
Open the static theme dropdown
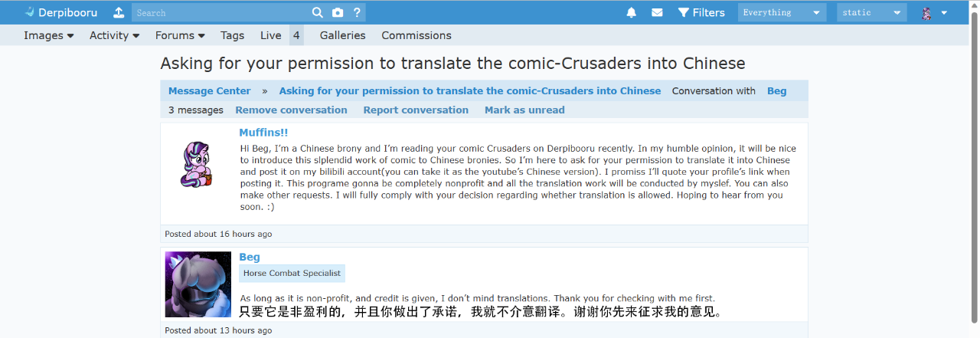871,12
